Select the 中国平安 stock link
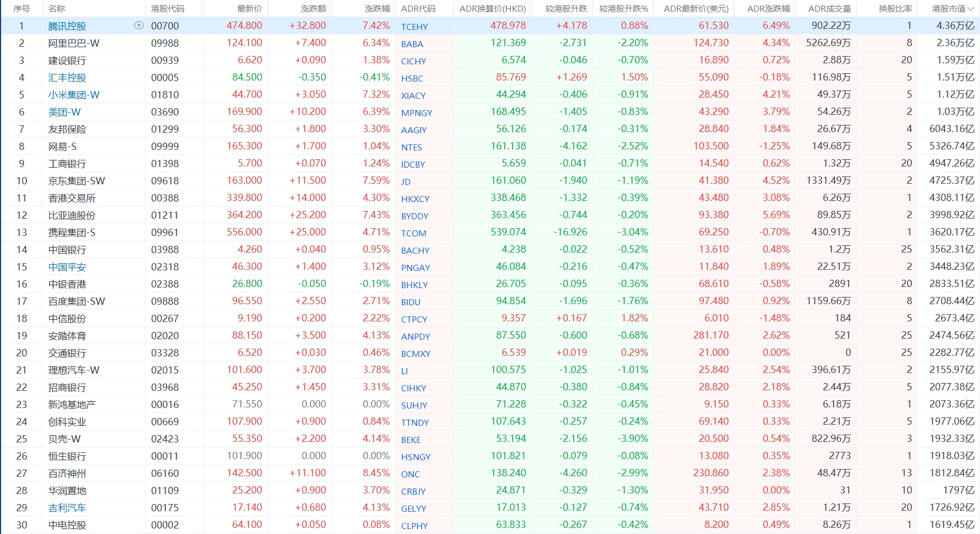Image resolution: width=980 pixels, height=534 pixels. point(67,267)
